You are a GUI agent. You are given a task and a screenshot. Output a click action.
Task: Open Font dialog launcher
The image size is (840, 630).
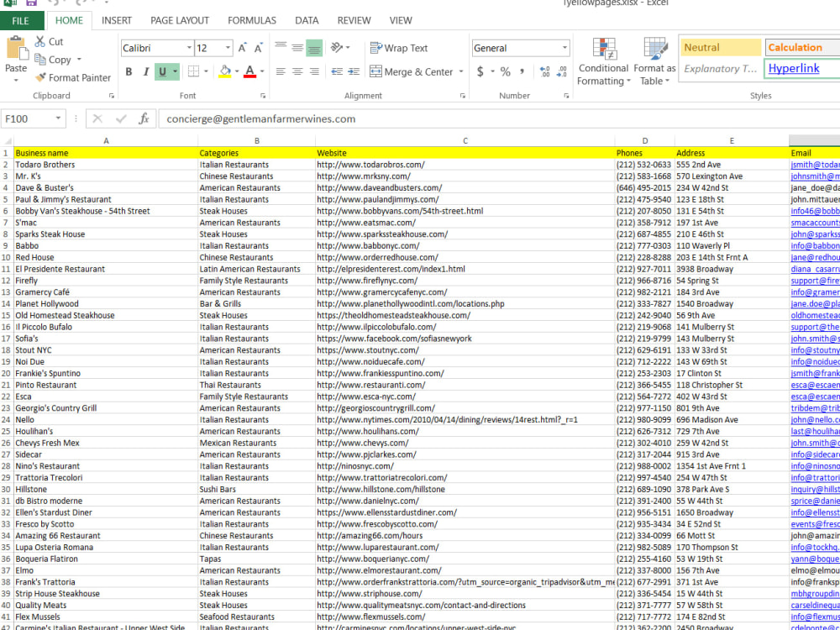click(x=263, y=96)
